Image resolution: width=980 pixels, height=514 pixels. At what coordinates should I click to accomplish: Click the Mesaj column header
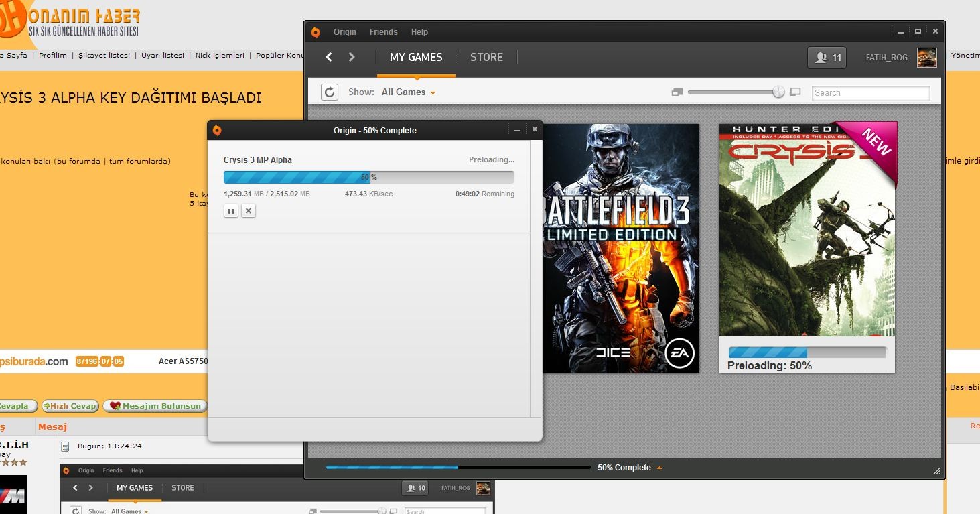point(52,427)
